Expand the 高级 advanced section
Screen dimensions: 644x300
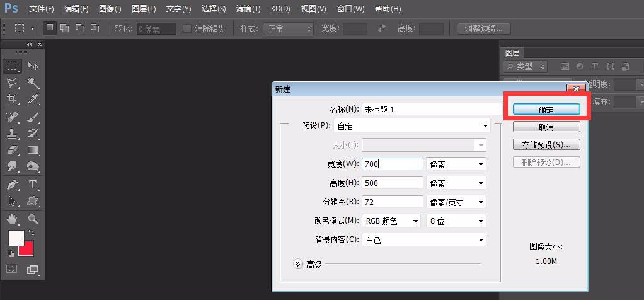[x=298, y=264]
